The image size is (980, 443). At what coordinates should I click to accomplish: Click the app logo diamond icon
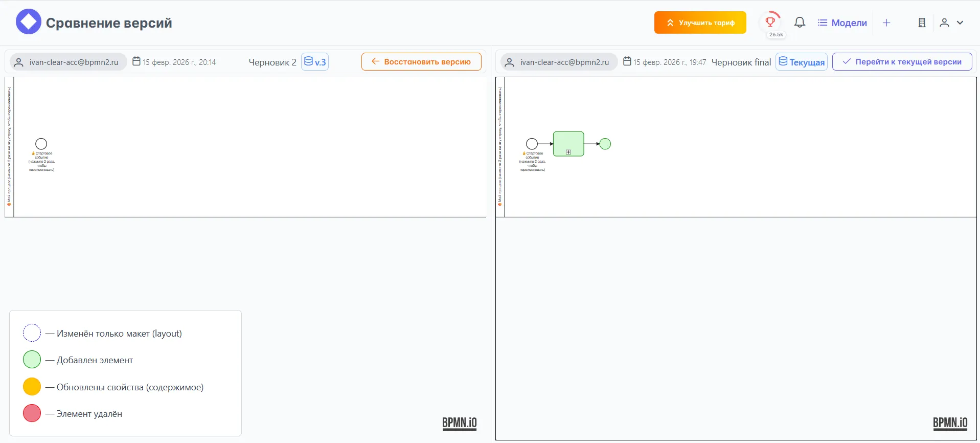pyautogui.click(x=28, y=22)
